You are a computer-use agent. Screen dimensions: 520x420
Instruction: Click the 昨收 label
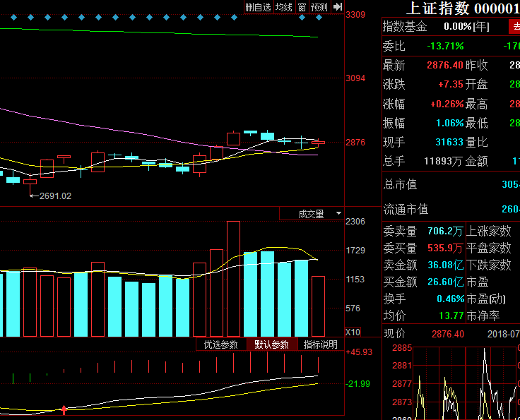477,65
